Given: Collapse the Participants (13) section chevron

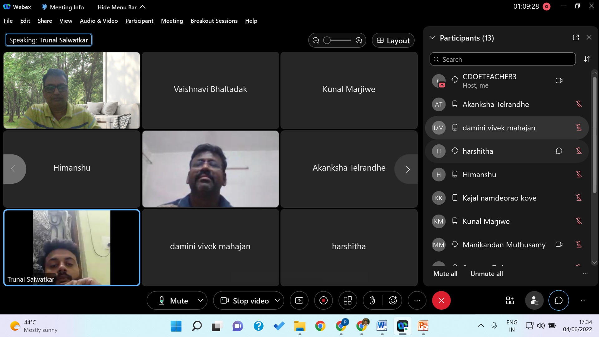Looking at the screenshot, I should click(432, 38).
